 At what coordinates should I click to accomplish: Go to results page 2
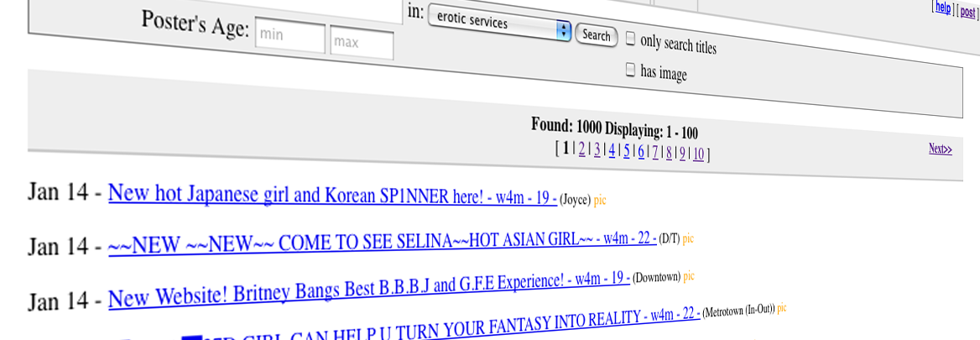(x=581, y=149)
